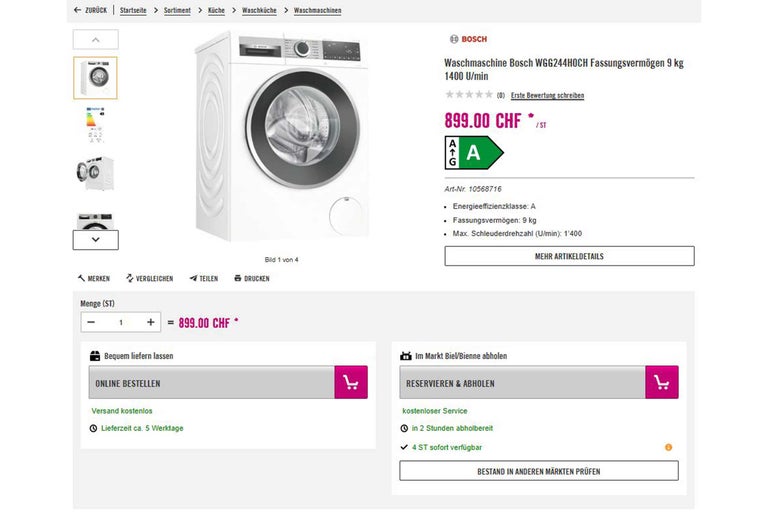Click the cart icon beside Reservieren & Abholen

[x=662, y=382]
